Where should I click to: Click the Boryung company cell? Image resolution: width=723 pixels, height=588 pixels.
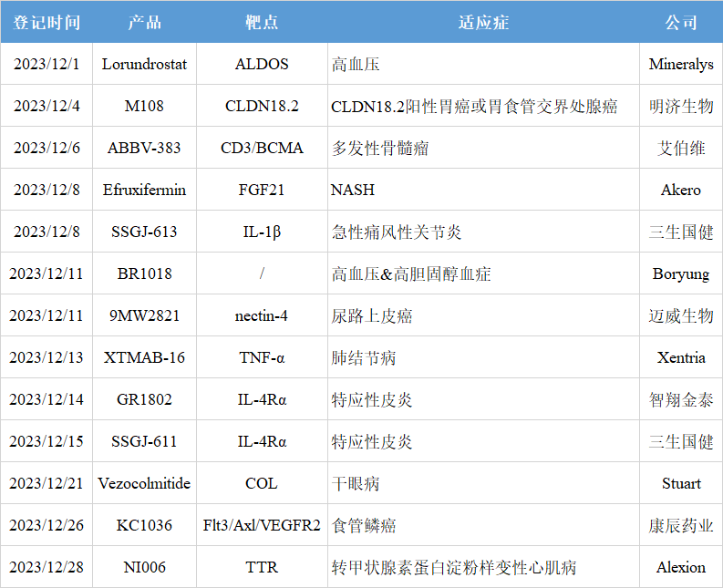pos(680,273)
